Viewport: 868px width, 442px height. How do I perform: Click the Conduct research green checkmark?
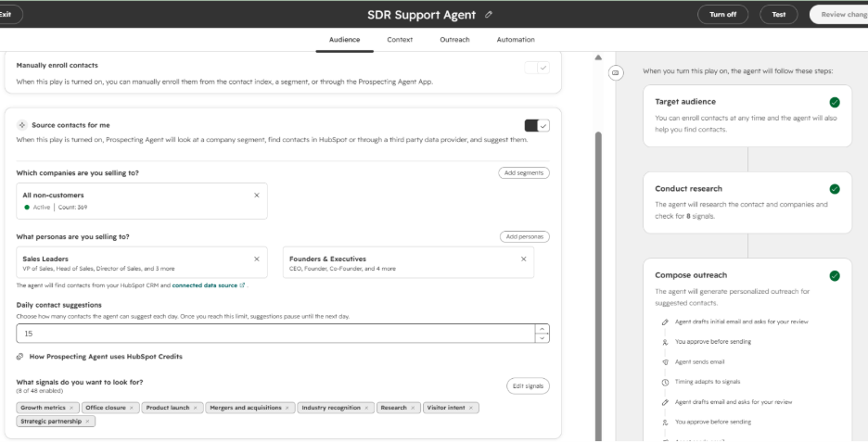[835, 189]
